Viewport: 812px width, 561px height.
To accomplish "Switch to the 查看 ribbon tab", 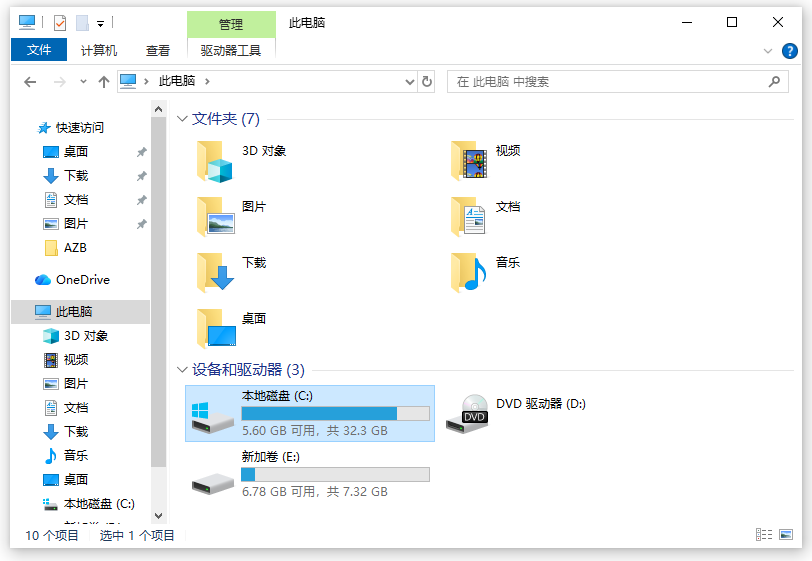I will (x=157, y=50).
